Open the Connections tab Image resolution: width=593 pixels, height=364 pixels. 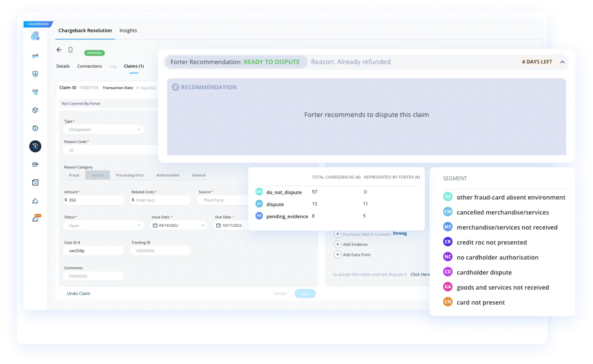[x=90, y=66]
